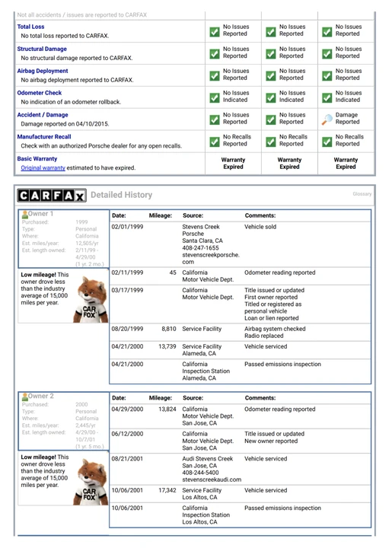Click the Owner 1 person icon
The height and width of the screenshot is (548, 392).
tap(25, 214)
